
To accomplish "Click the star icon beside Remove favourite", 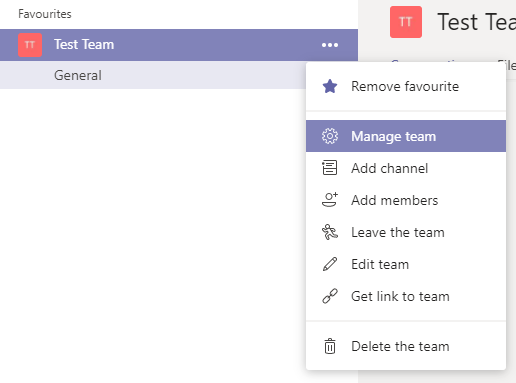I will pos(330,86).
